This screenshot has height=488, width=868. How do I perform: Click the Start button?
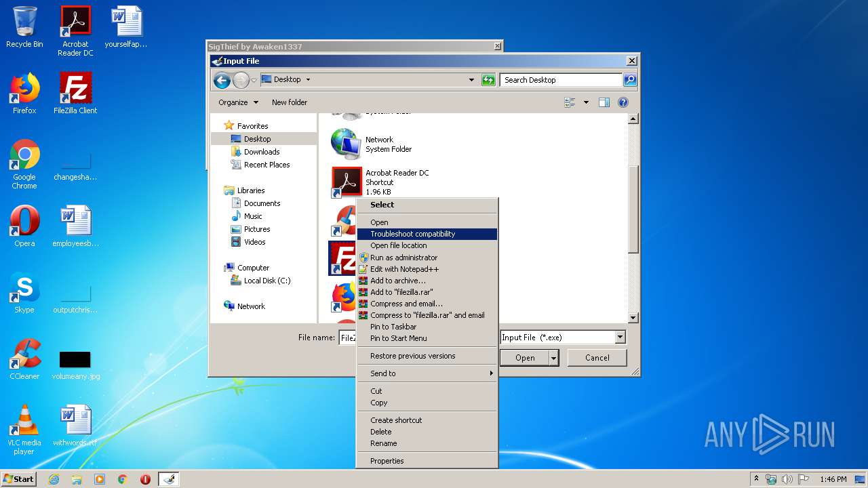coord(19,479)
